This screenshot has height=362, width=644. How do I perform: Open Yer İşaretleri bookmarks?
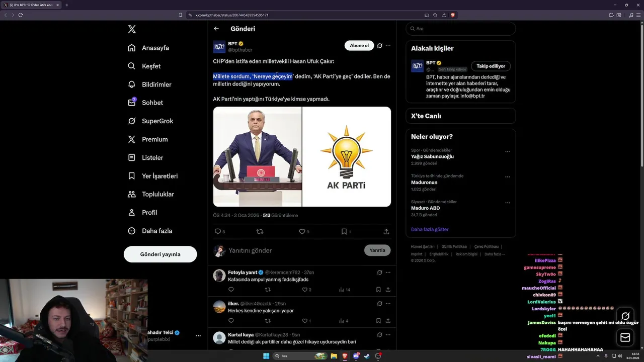click(x=153, y=176)
